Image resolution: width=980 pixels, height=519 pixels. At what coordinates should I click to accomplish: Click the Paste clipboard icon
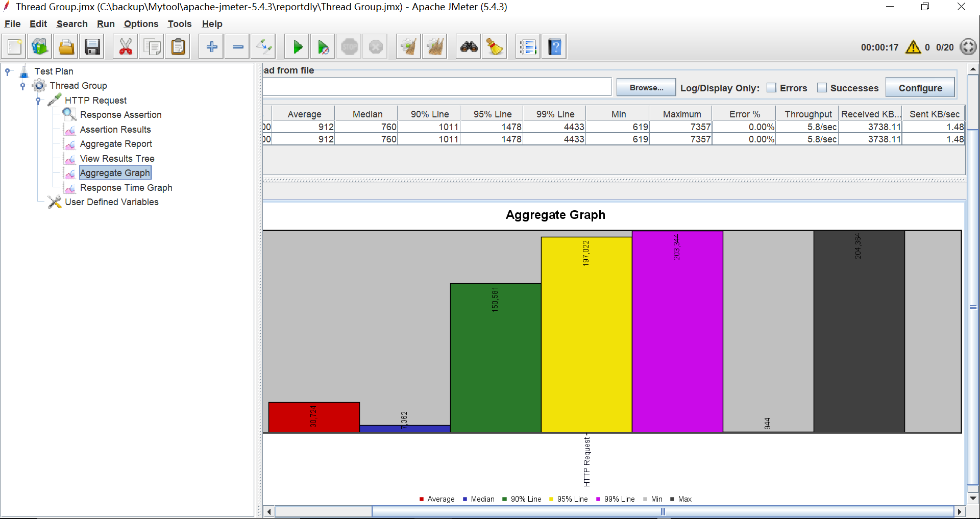point(178,47)
